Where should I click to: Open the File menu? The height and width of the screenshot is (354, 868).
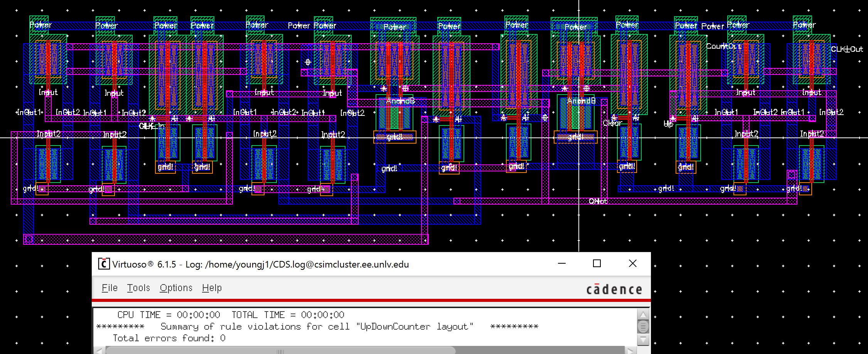[110, 288]
